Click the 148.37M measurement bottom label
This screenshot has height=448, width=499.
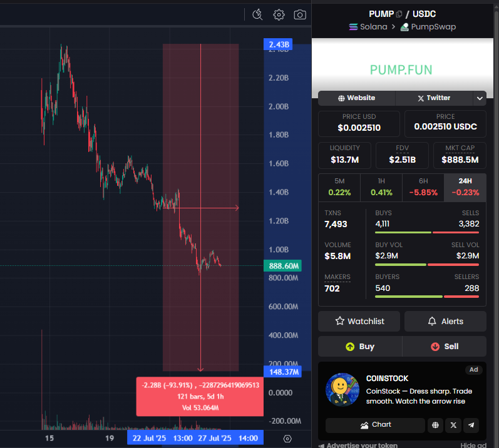pyautogui.click(x=282, y=372)
